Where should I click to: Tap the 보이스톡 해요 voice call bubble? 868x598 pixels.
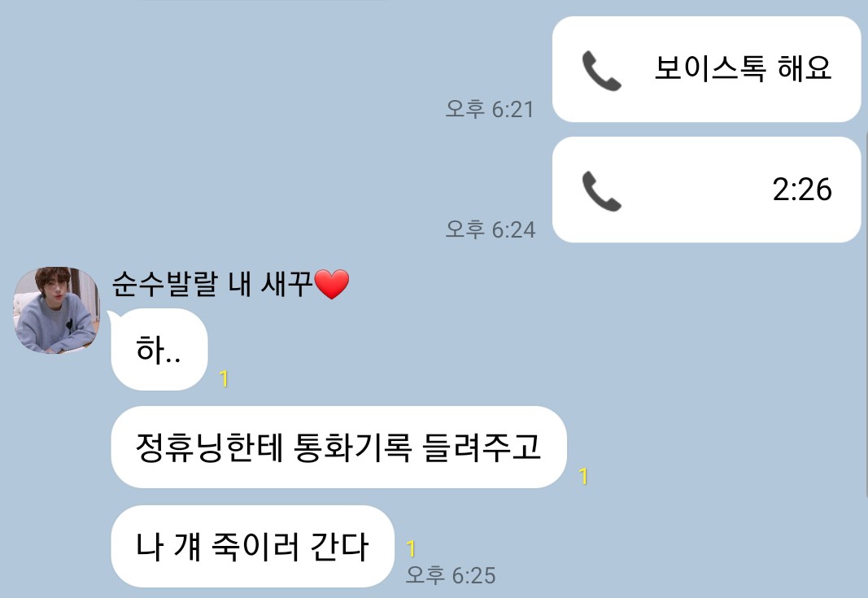pyautogui.click(x=706, y=69)
